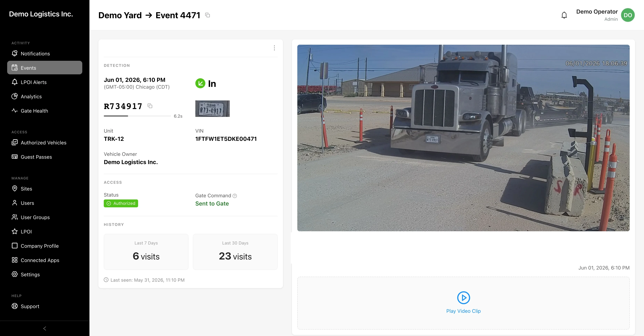Open Authorized Vehicles list
The height and width of the screenshot is (336, 644).
click(45, 142)
